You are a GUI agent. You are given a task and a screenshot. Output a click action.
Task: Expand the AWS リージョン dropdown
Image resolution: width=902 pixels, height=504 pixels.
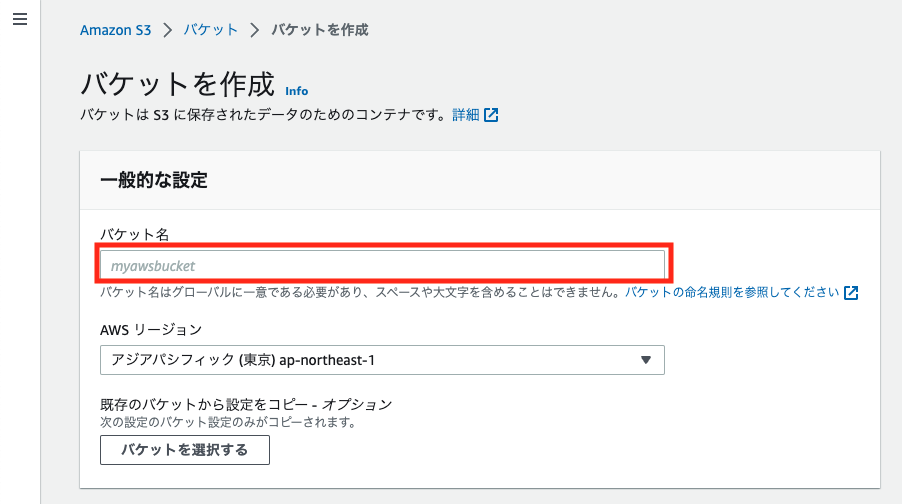coord(382,360)
